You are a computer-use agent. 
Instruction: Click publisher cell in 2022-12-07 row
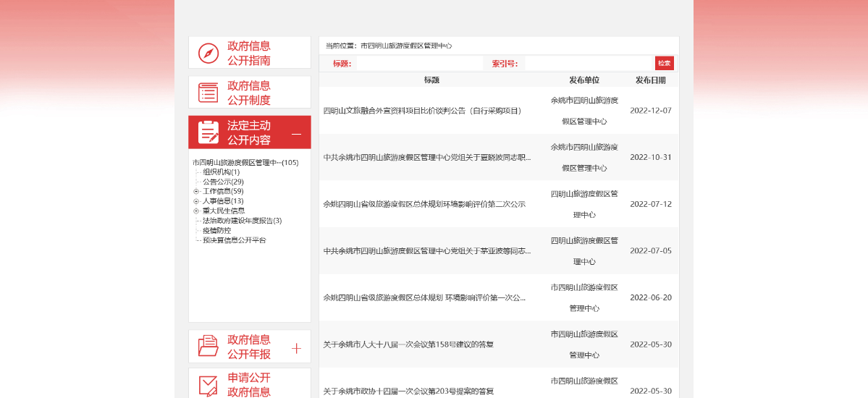(x=584, y=111)
